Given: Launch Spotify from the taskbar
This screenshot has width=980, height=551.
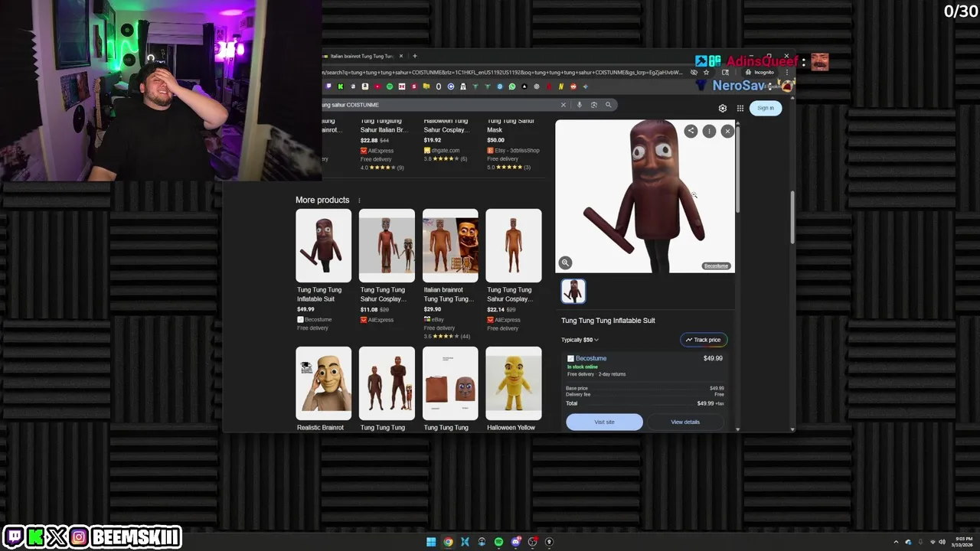Looking at the screenshot, I should [498, 542].
